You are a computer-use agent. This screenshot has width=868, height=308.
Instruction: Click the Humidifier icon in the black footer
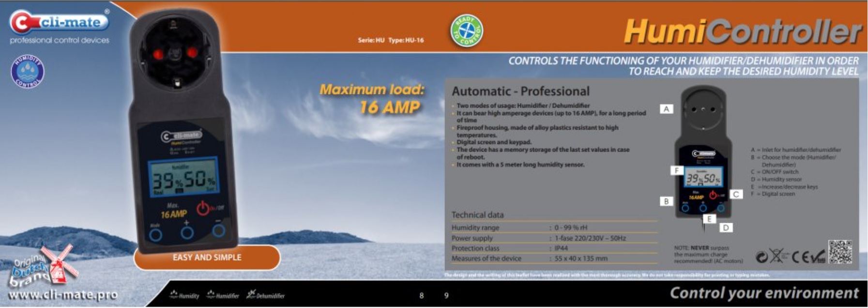click(x=223, y=294)
